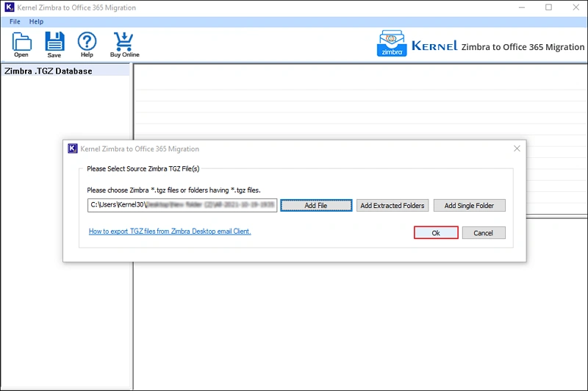Open a file using the Open toolbar icon
This screenshot has width=588, height=391.
pos(21,45)
